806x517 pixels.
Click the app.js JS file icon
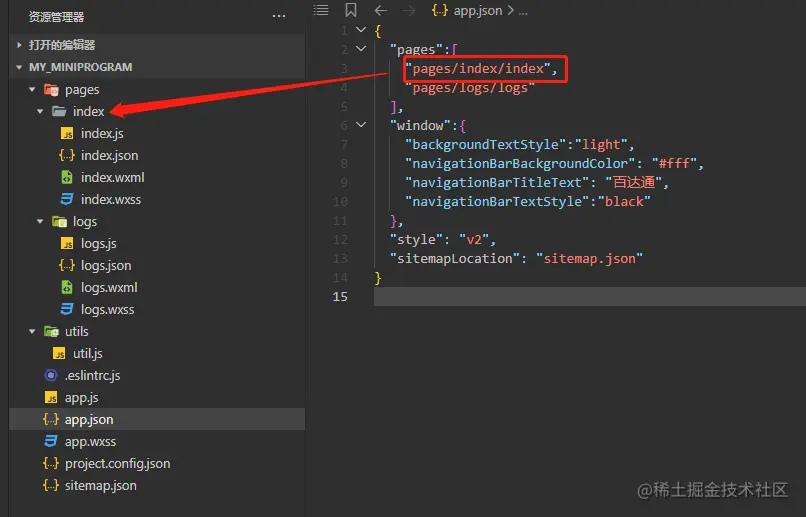pyautogui.click(x=51, y=397)
